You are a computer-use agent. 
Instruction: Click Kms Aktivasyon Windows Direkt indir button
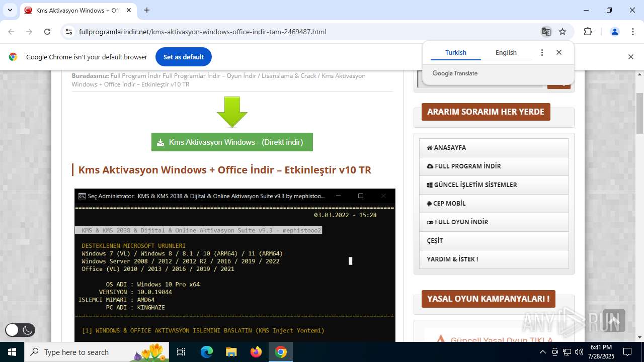[232, 142]
